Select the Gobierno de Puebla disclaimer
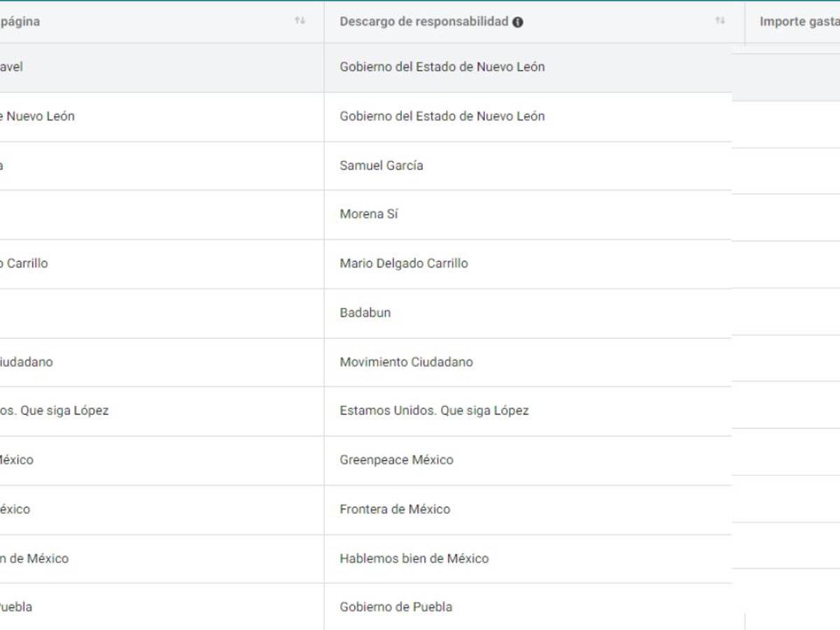The height and width of the screenshot is (630, 840). pos(396,607)
